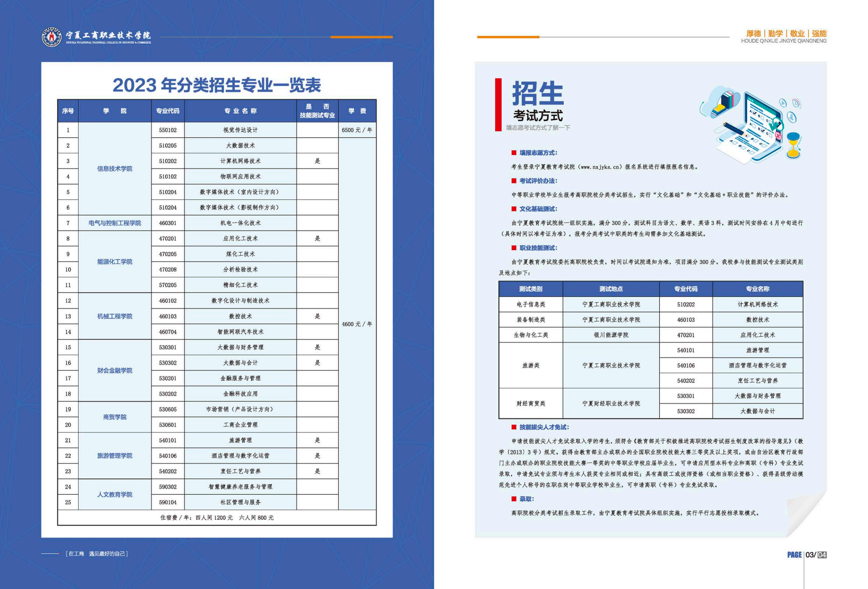The width and height of the screenshot is (868, 589).
Task: Click the 数字化设计与制造技术 major name
Action: 241,301
